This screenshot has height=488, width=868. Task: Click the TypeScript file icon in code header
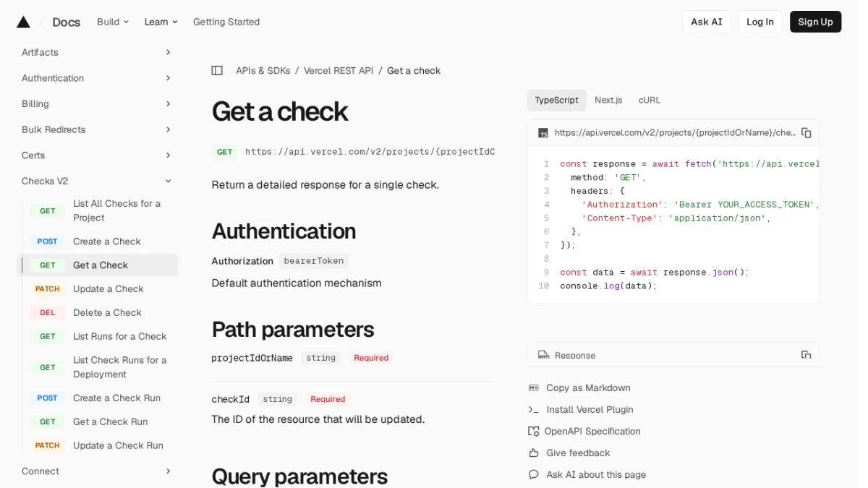pyautogui.click(x=543, y=133)
